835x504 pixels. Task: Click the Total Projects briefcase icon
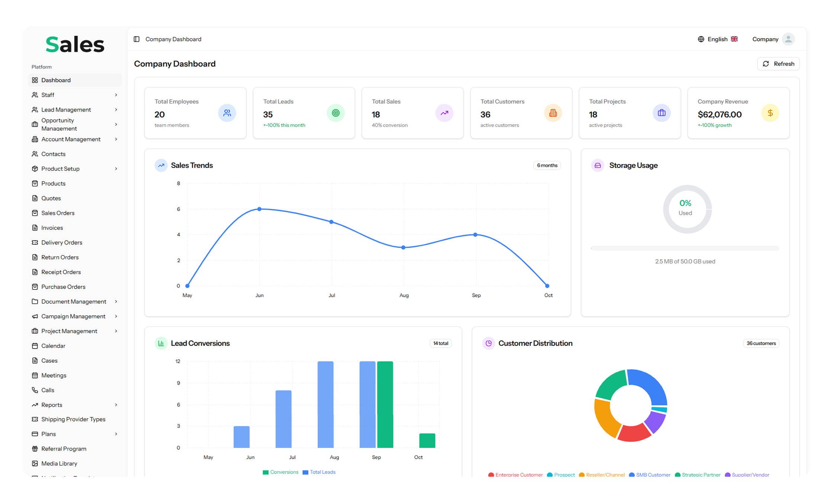(661, 113)
